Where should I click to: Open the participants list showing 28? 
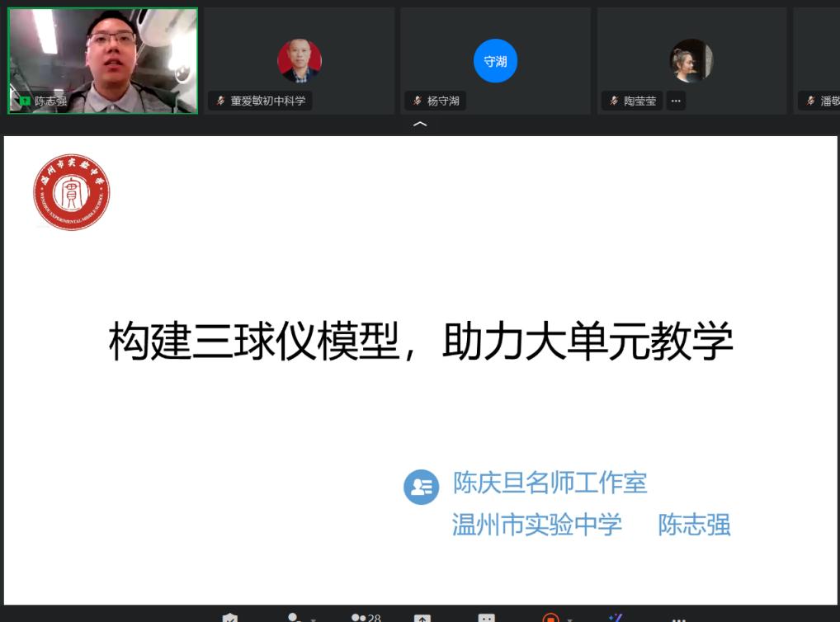366,618
